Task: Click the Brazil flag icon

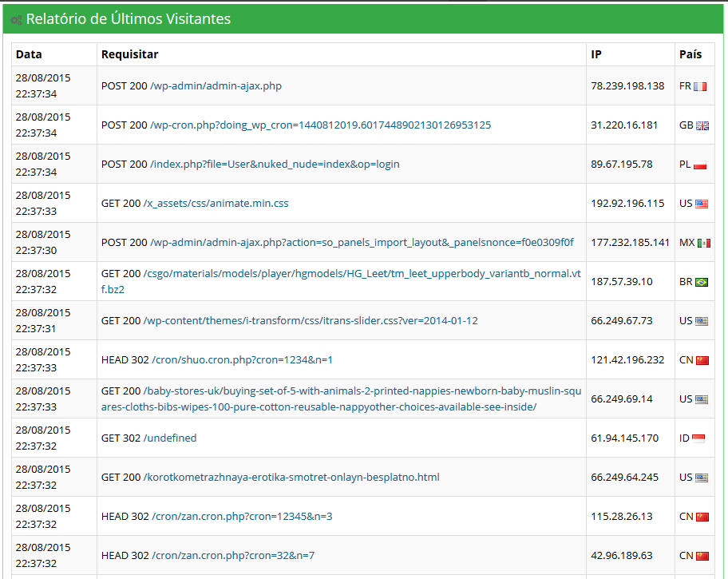Action: pos(702,282)
